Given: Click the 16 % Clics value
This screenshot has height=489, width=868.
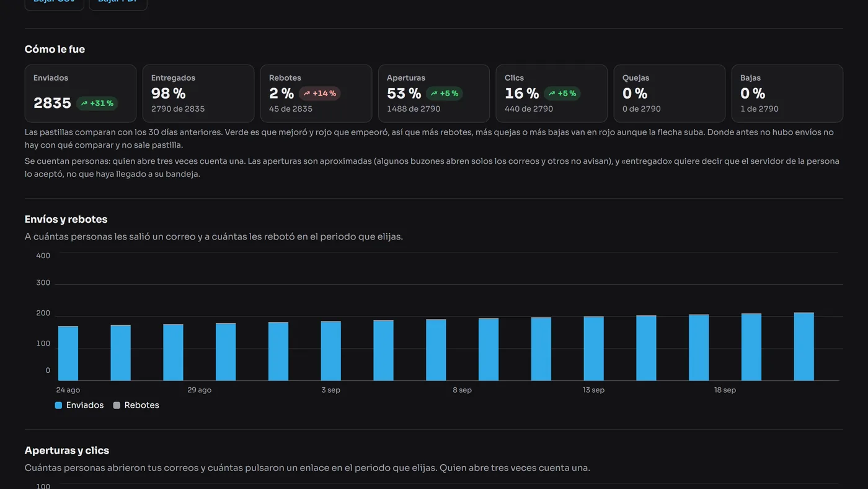Looking at the screenshot, I should coord(522,94).
